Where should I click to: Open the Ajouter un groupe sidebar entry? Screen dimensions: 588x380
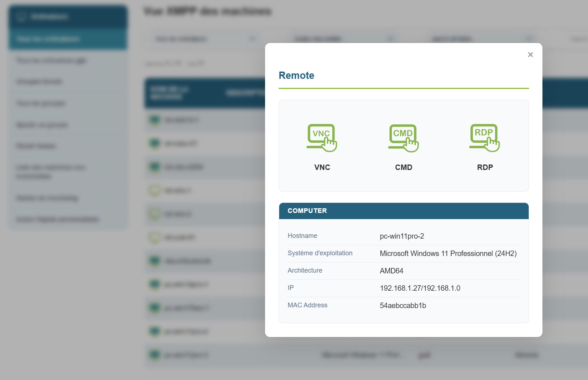coord(42,125)
